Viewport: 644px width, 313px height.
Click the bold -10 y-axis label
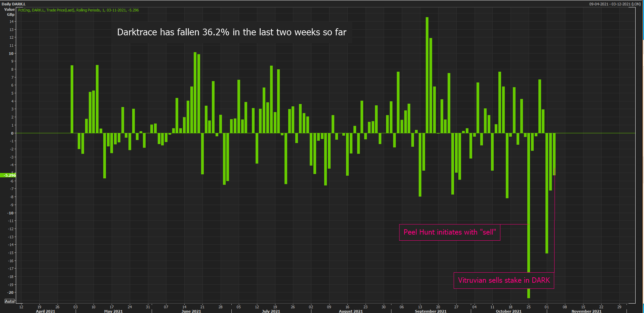pos(11,213)
